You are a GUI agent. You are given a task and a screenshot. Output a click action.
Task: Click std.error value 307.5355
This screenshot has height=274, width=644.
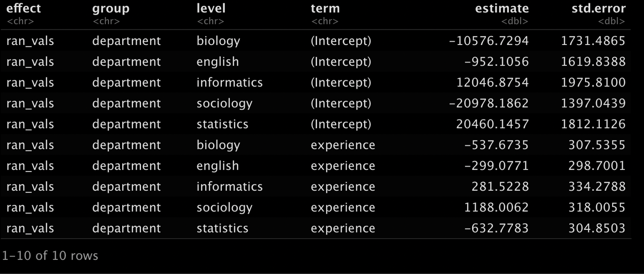(597, 145)
